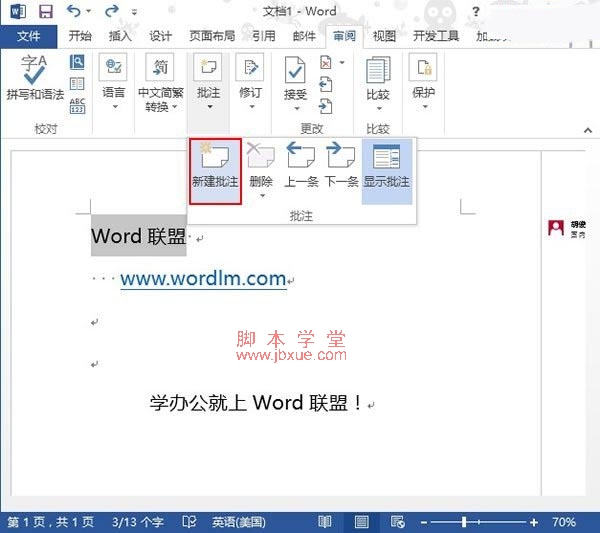Click the 接受 accept changes icon

coord(295,70)
